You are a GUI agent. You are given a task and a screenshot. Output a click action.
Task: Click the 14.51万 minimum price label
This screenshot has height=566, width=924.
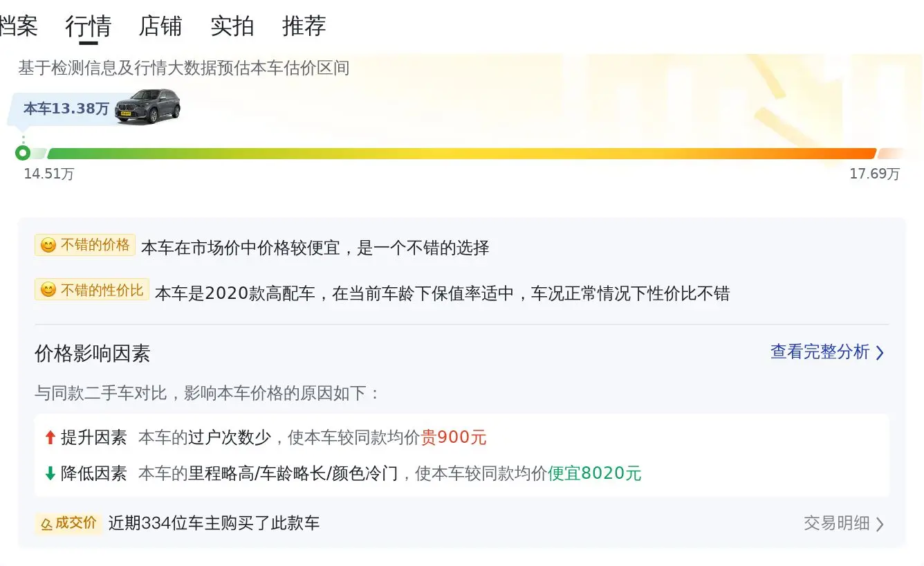click(49, 174)
